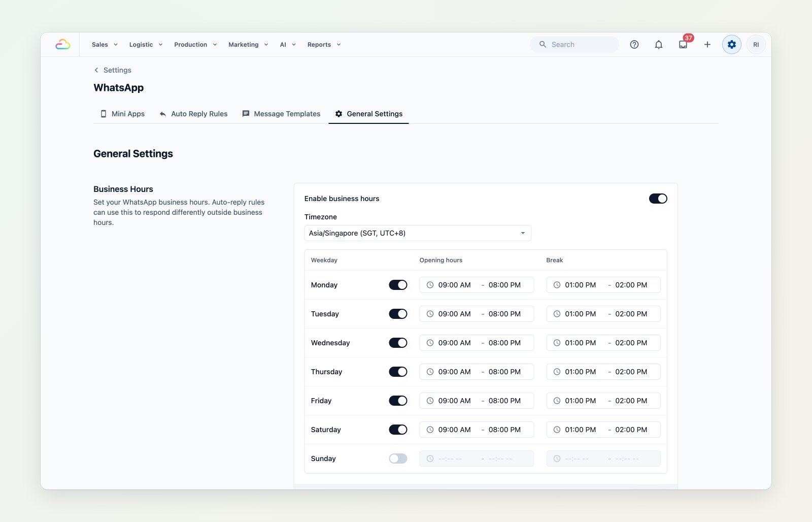812x522 pixels.
Task: Open the settings gear icon in header
Action: pyautogui.click(x=732, y=45)
